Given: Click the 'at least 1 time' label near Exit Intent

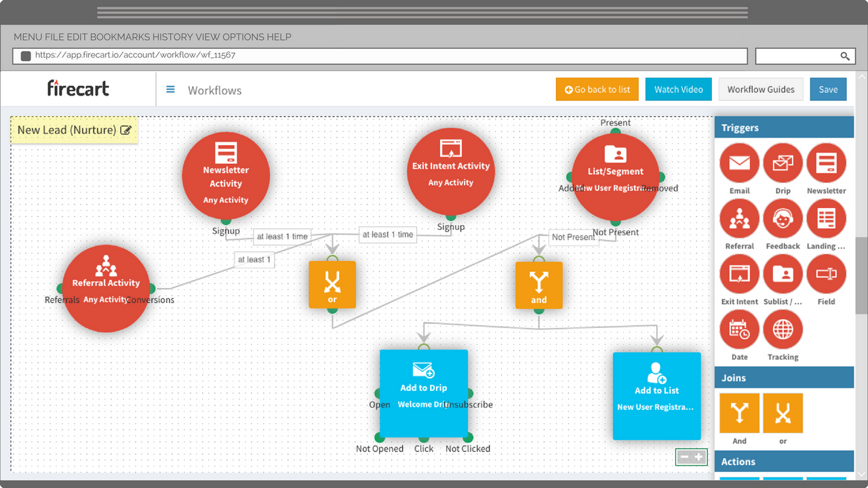Looking at the screenshot, I should click(387, 235).
